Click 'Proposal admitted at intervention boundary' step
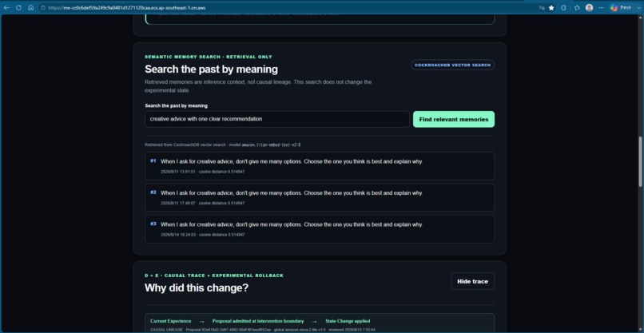Viewport: 644px width, 333px height. pos(258,321)
